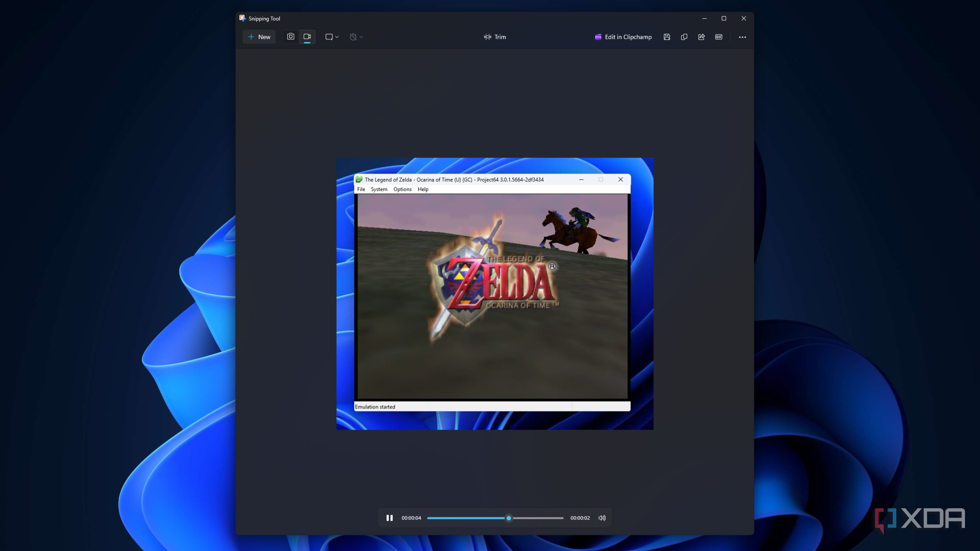Click the Trim button
This screenshot has height=551, width=980.
495,37
